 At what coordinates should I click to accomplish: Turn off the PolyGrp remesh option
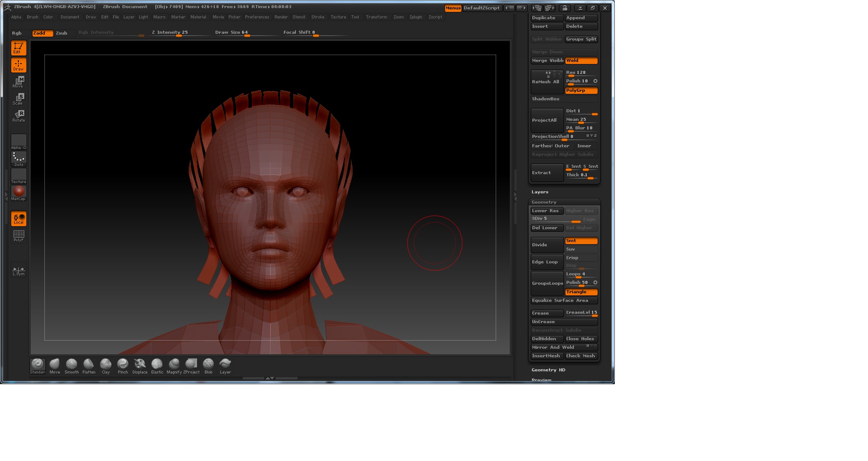581,90
